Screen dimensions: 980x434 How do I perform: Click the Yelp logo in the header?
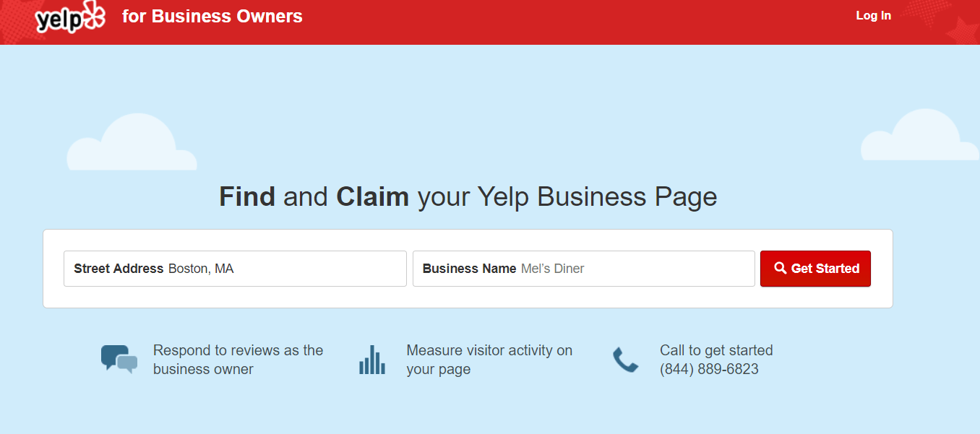(x=70, y=17)
